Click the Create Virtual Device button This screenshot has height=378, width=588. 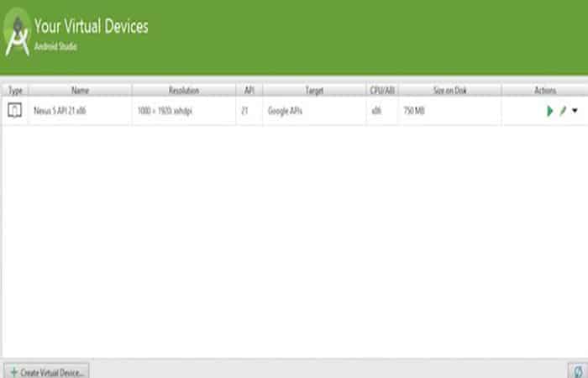(x=47, y=371)
